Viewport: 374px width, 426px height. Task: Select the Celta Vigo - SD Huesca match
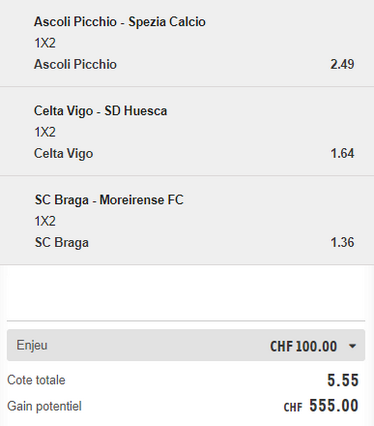[x=100, y=111]
